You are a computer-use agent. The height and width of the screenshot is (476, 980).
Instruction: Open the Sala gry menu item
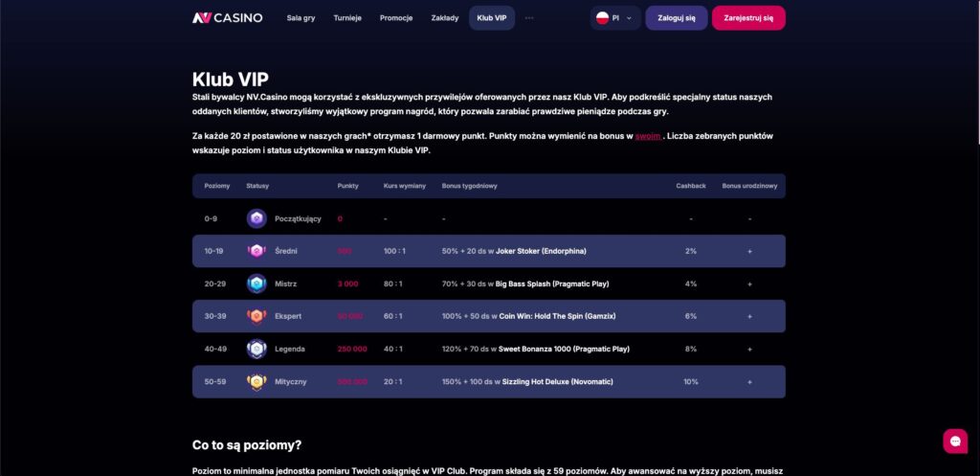301,18
